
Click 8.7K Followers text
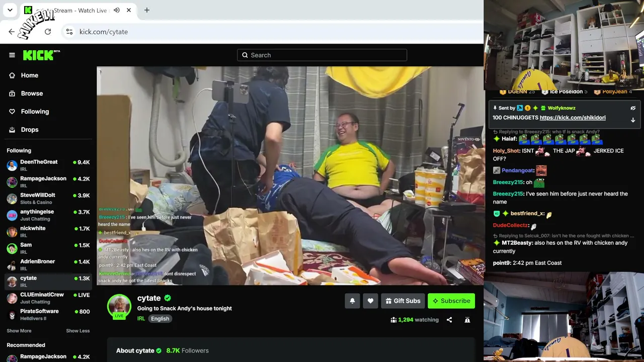coord(188,350)
